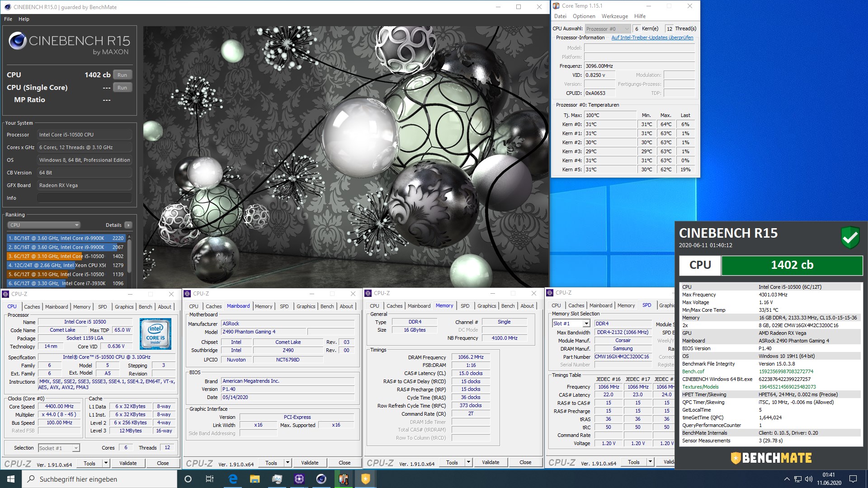Open the Help menu in Cinebench
The height and width of the screenshot is (488, 868).
click(24, 19)
